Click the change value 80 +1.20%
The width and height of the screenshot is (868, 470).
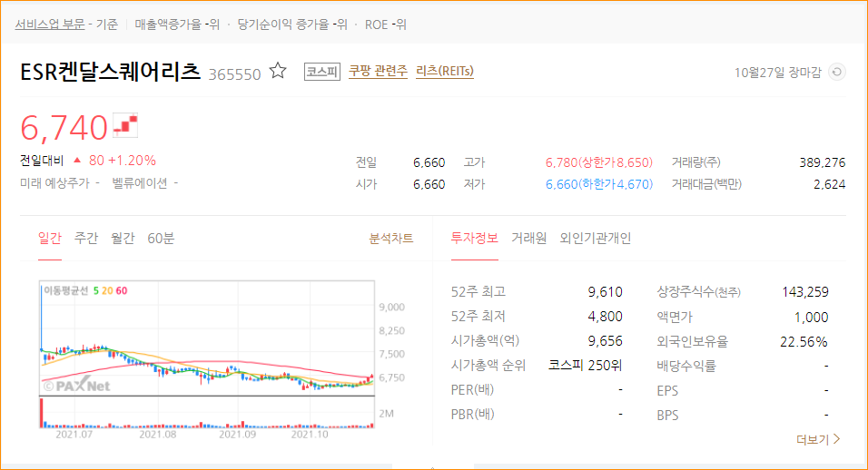click(x=123, y=161)
